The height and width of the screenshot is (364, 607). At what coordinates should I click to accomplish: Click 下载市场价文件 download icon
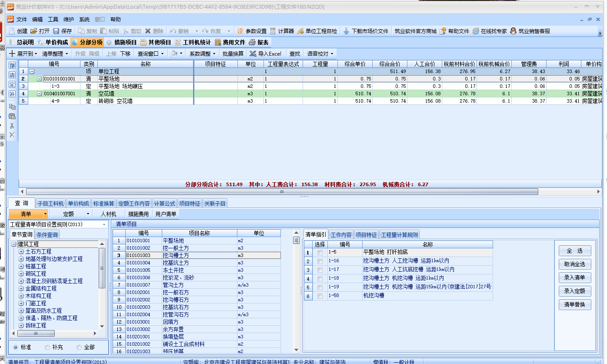[x=347, y=31]
